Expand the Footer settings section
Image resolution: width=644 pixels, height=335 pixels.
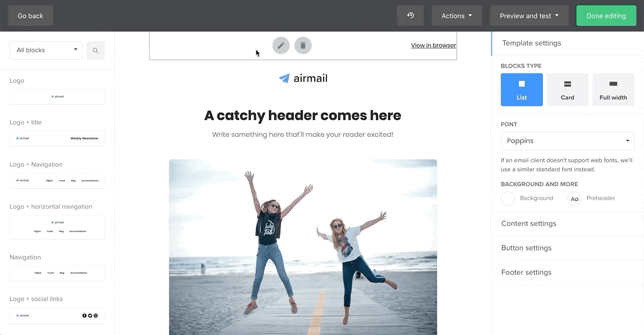[526, 272]
